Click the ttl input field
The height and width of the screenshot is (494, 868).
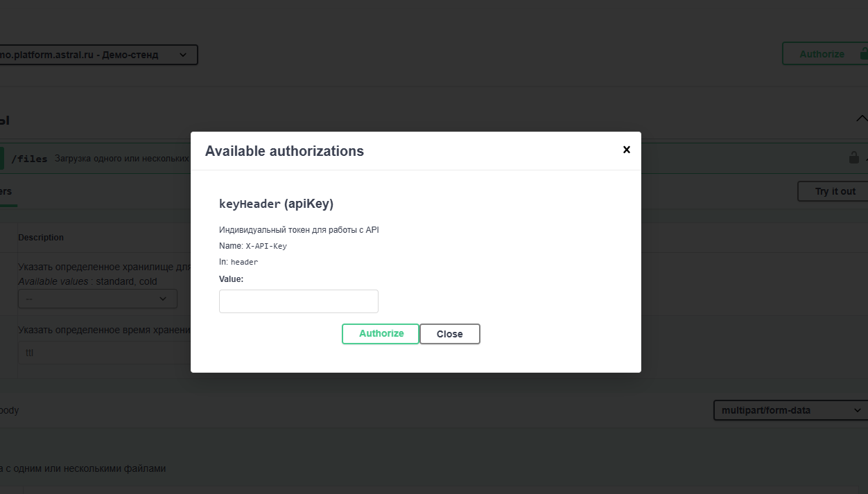click(104, 353)
